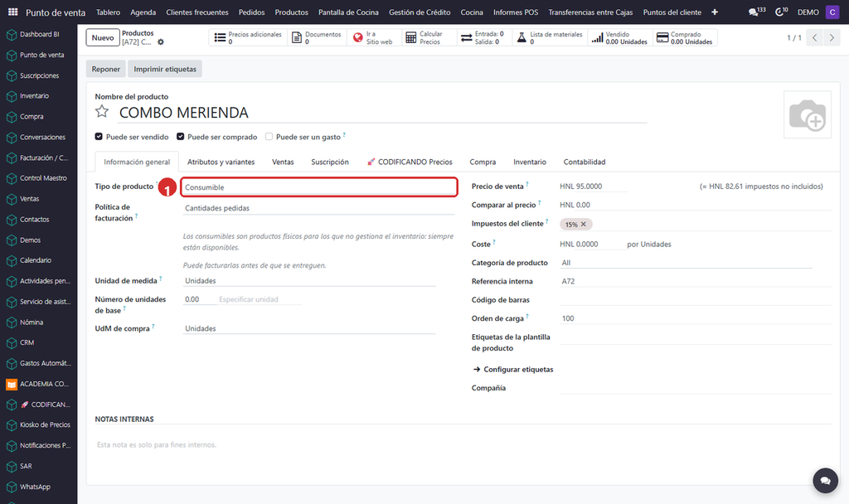
Task: Click Imprimir etiquetas button
Action: (165, 70)
